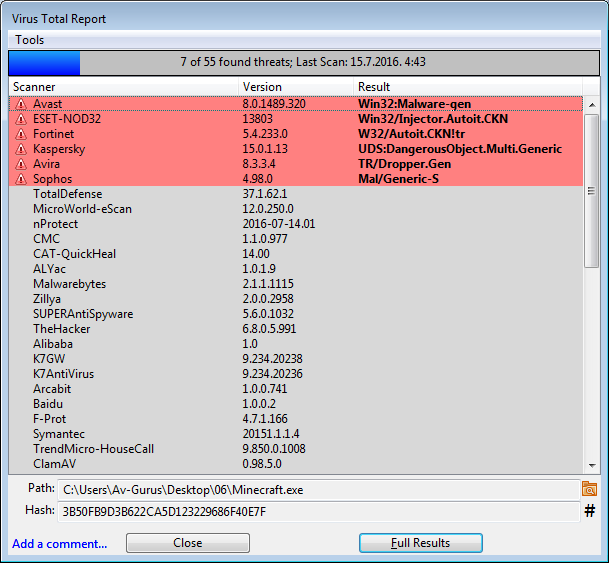Click the warning icon beside Fortinet

pyautogui.click(x=21, y=134)
